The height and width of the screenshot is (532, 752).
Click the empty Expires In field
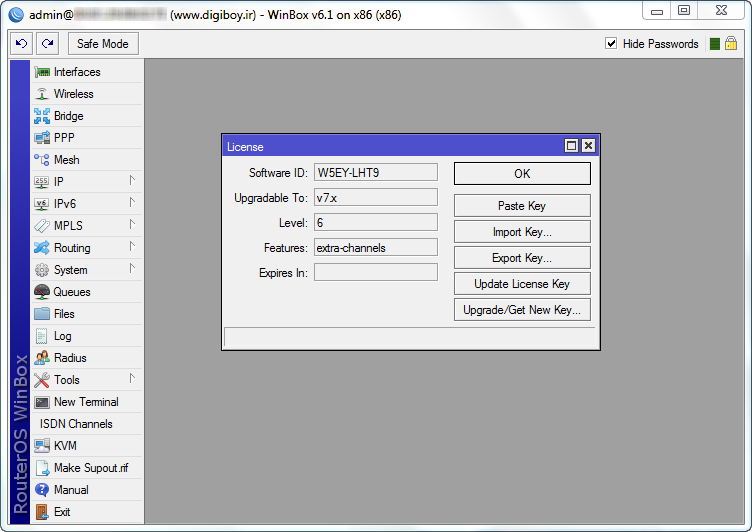[376, 272]
